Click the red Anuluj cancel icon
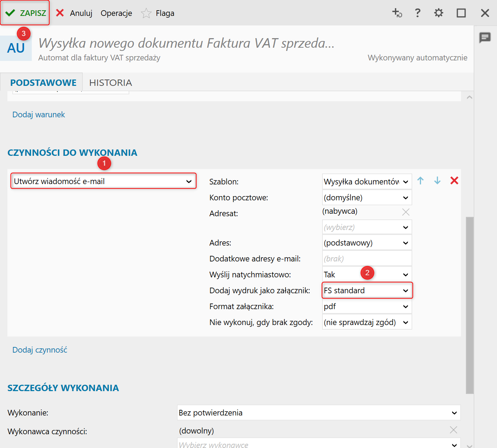This screenshot has width=497, height=448. pos(60,13)
